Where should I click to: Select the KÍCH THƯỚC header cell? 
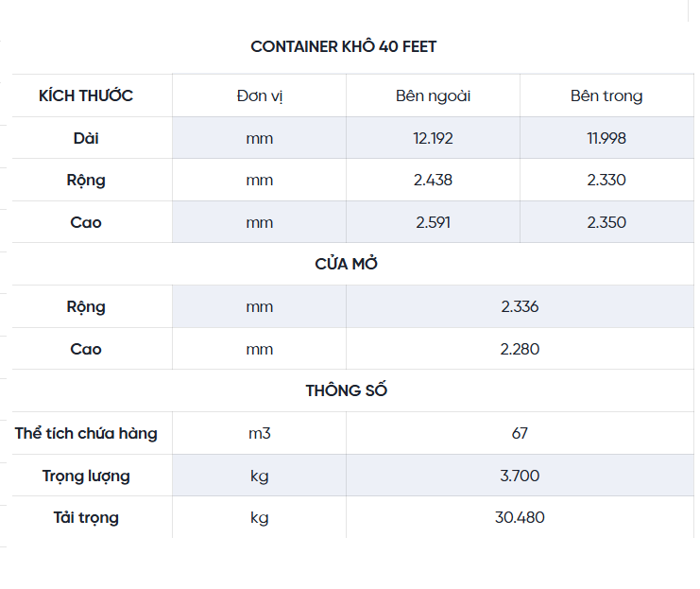click(x=86, y=95)
